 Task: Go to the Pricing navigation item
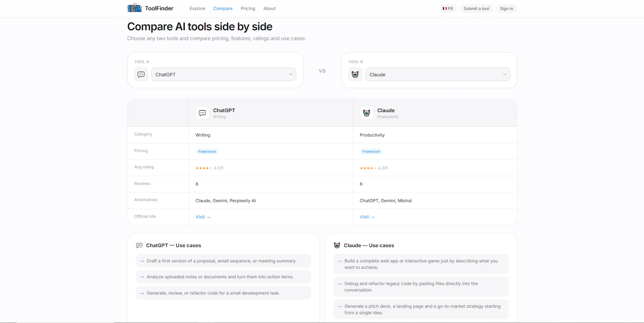coord(248,8)
